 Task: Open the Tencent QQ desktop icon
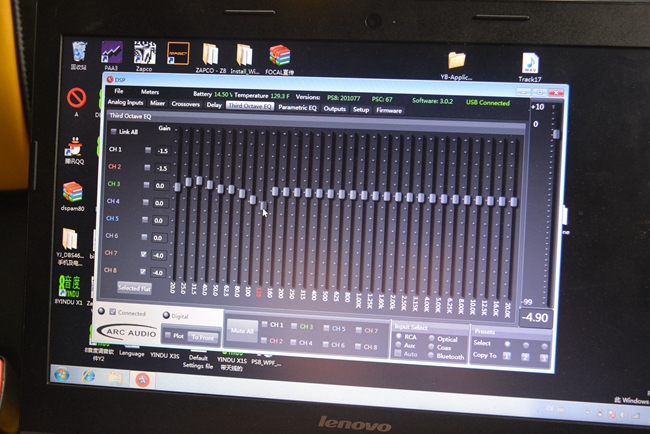[74, 148]
